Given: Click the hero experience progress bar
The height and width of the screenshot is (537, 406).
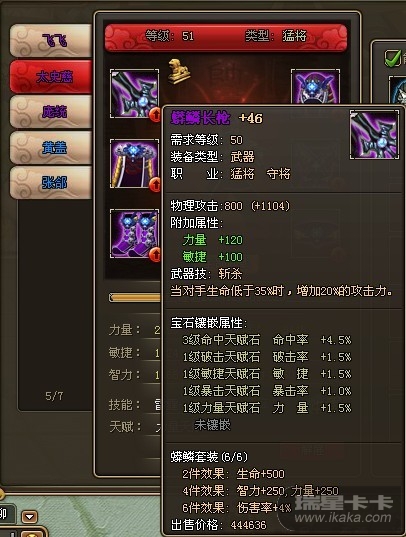Looking at the screenshot, I should click(134, 298).
